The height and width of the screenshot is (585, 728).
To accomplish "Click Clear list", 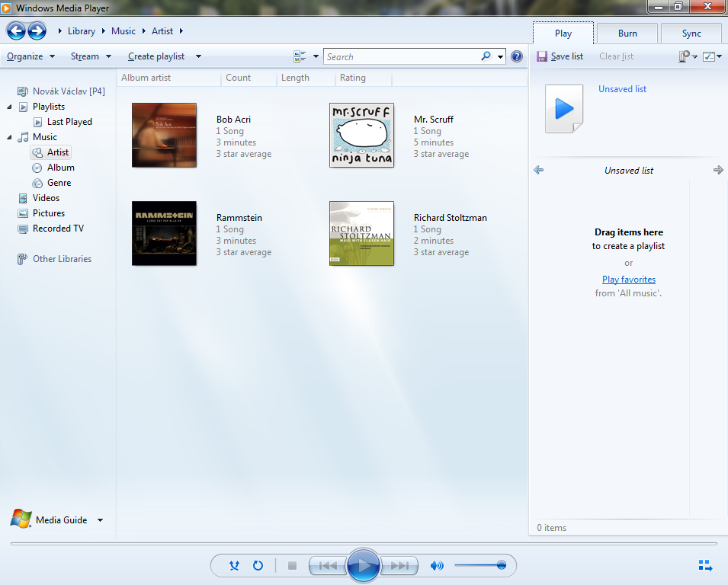I will coord(616,56).
